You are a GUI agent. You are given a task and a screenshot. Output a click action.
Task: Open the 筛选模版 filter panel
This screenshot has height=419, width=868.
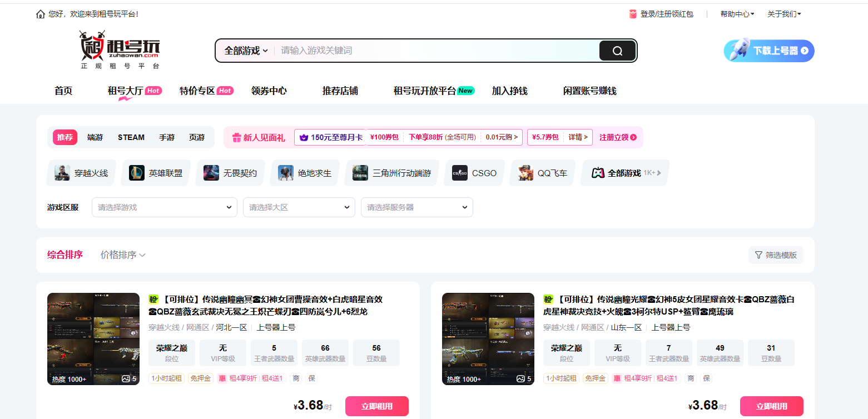(776, 255)
